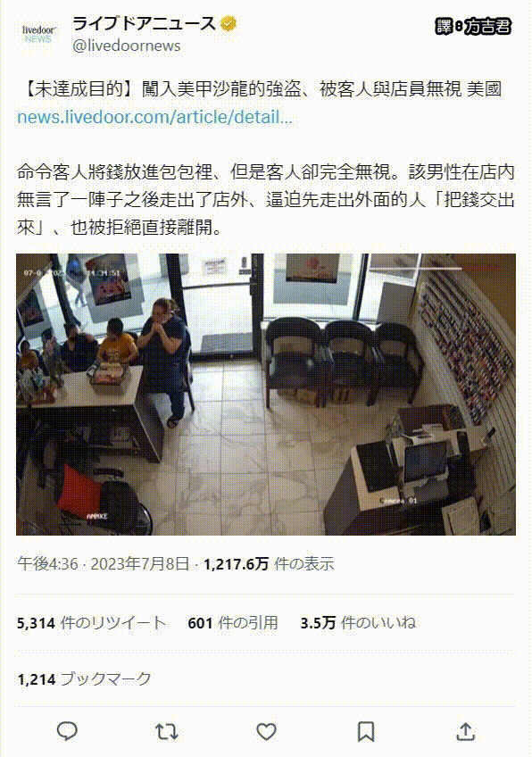View the 5,314 retweets list
The image size is (532, 757).
tap(91, 623)
